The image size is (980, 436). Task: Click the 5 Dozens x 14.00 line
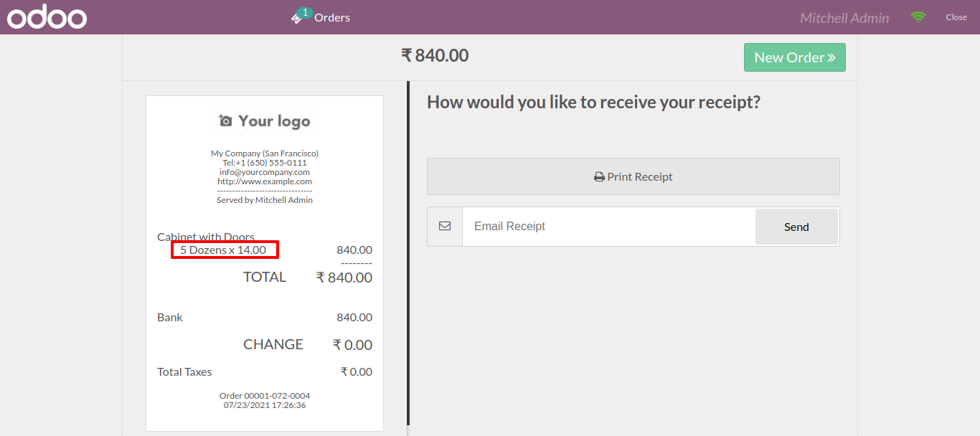[223, 250]
